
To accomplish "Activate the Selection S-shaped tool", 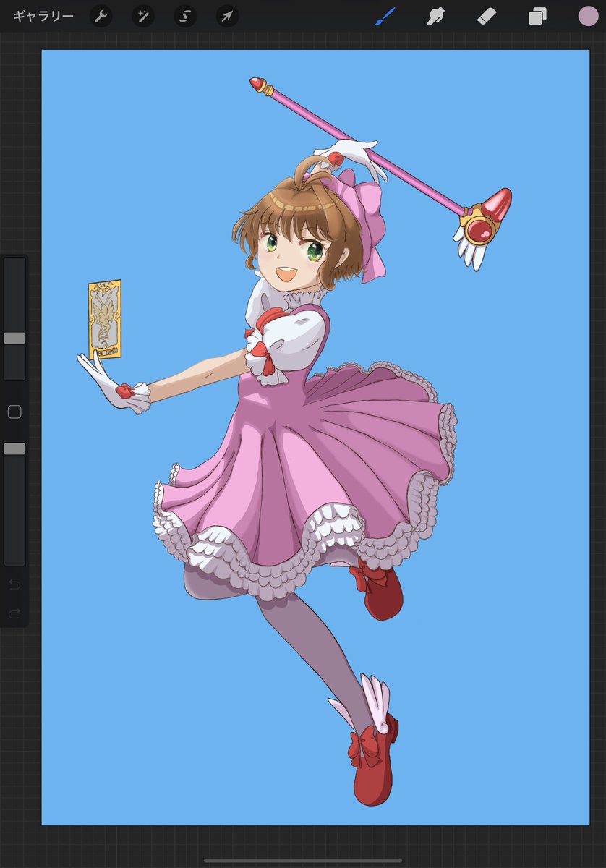I will (x=185, y=16).
